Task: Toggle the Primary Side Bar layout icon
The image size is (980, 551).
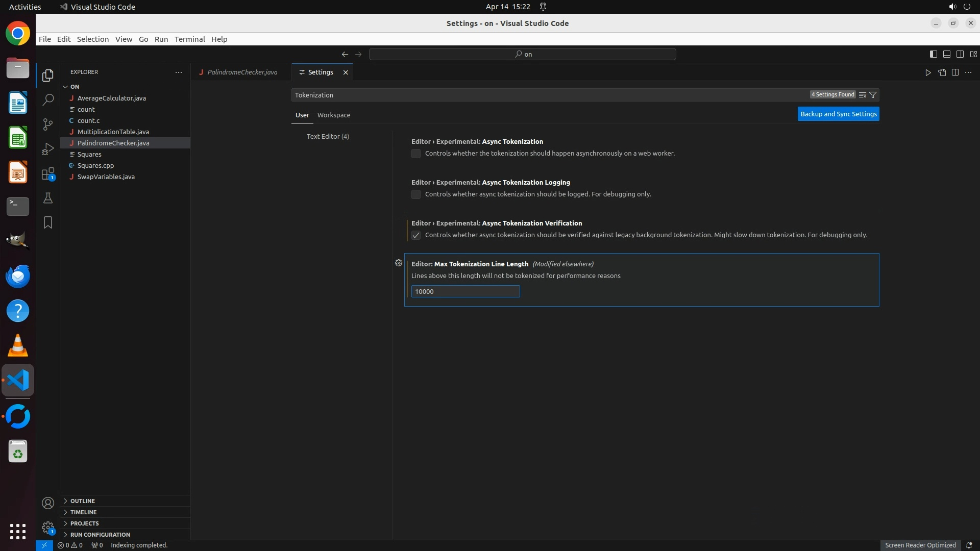Action: (x=933, y=54)
